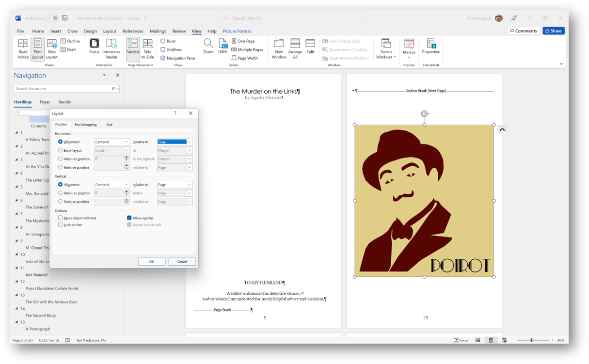Enable the Ruler checkbox
This screenshot has width=589, height=364.
coord(163,41)
